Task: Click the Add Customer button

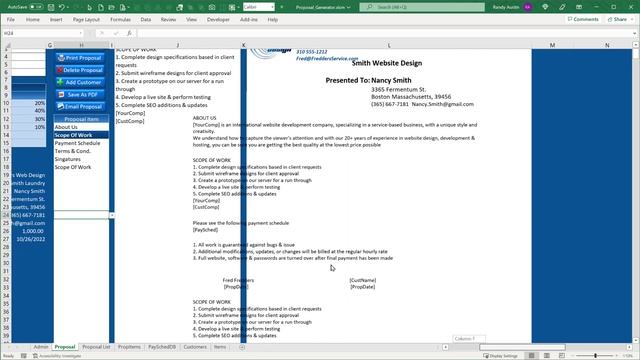Action: tap(80, 82)
